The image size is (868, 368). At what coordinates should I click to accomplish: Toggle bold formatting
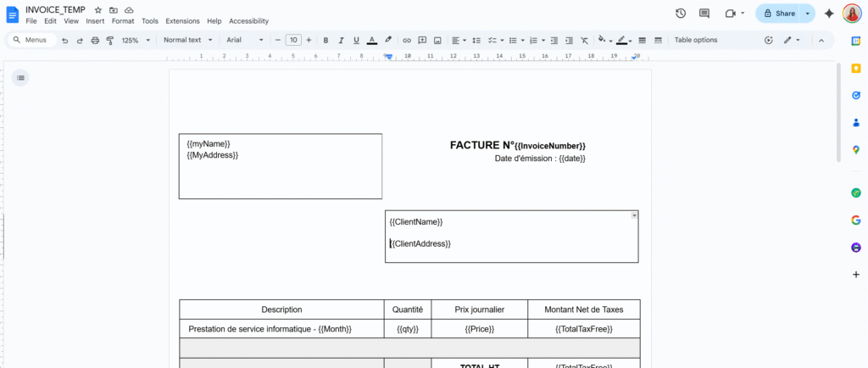(325, 40)
